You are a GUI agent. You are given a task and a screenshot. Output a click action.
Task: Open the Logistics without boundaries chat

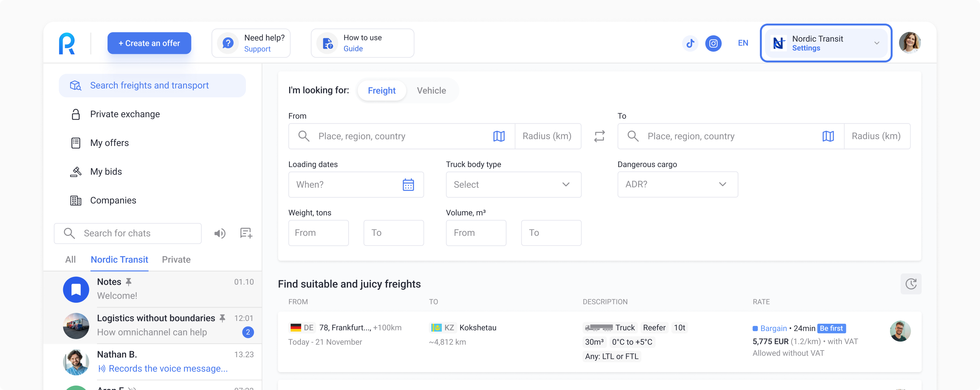[x=156, y=325]
